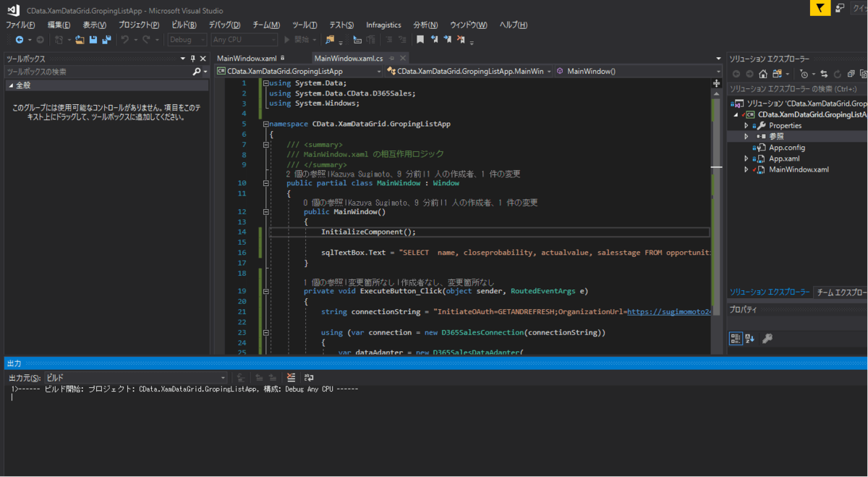Select App.config in Solution Explorer
The height and width of the screenshot is (477, 868).
point(786,148)
